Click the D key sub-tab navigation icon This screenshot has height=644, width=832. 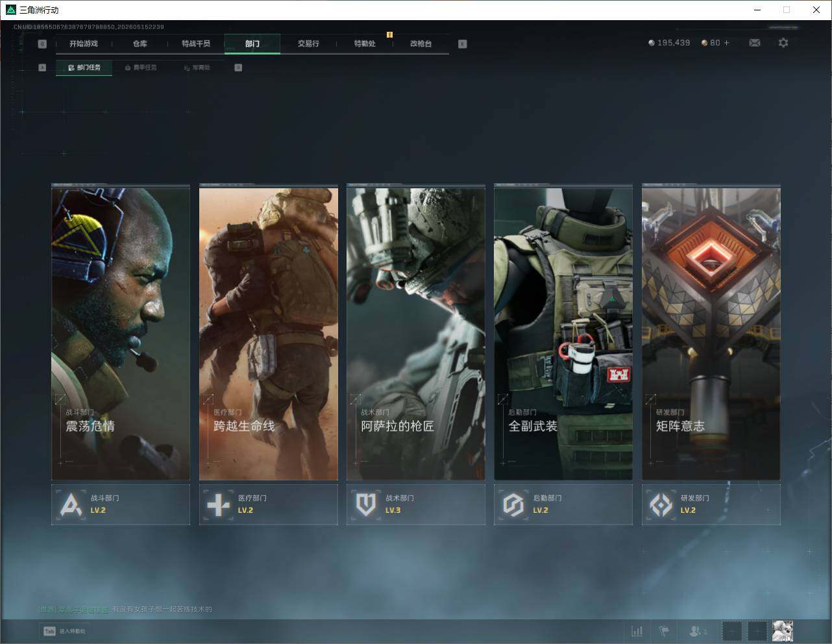(238, 68)
